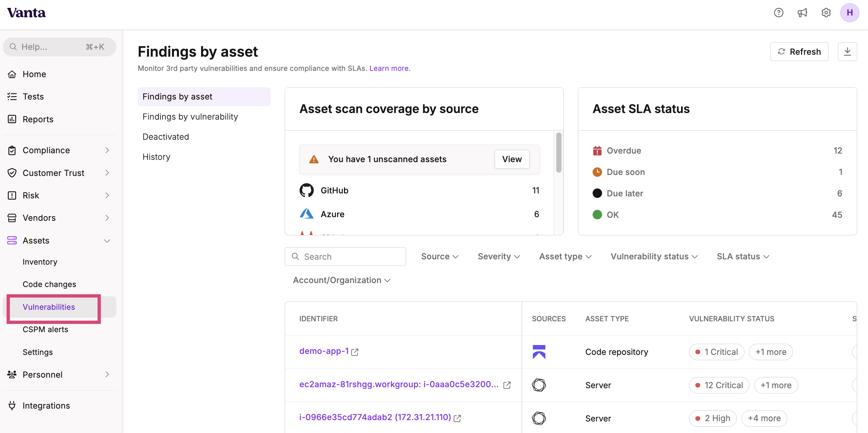The width and height of the screenshot is (868, 433).
Task: Click the source icon in ec2amaz row
Action: click(539, 385)
